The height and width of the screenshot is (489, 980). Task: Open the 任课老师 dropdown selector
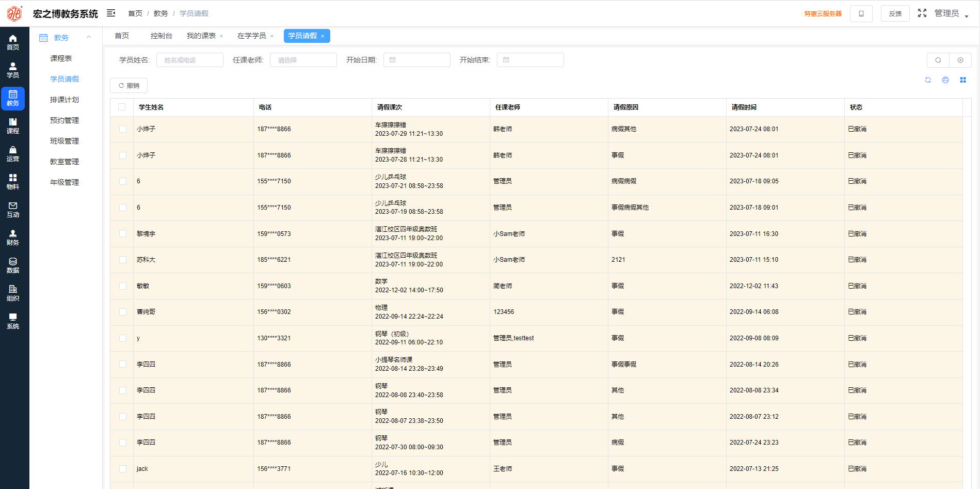(303, 60)
